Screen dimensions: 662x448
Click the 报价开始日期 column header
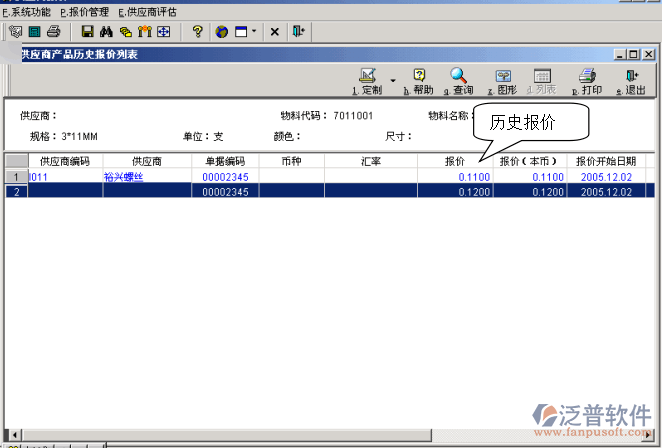(x=606, y=161)
